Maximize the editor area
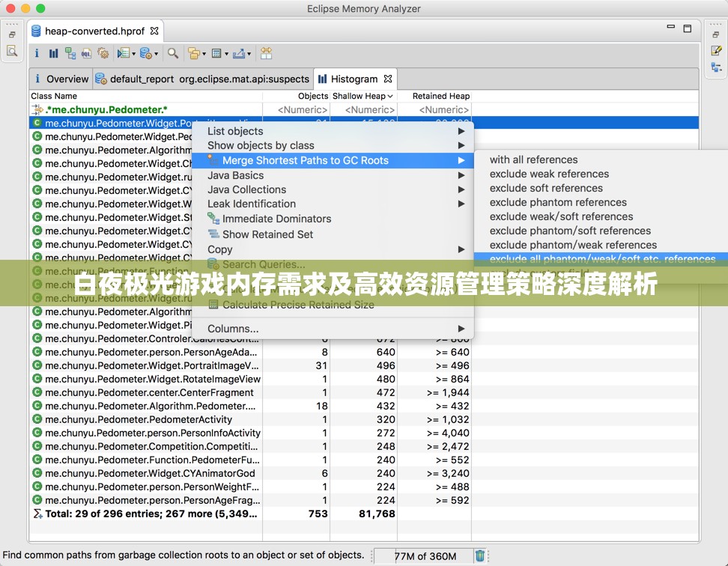This screenshot has height=566, width=728. click(x=687, y=28)
